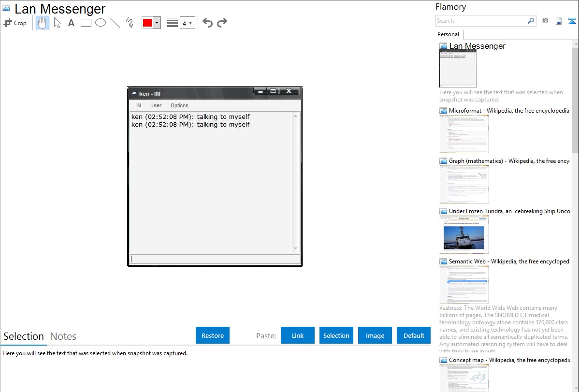This screenshot has width=579, height=392.
Task: Click the Semantic Web snapshot title
Action: pos(509,261)
